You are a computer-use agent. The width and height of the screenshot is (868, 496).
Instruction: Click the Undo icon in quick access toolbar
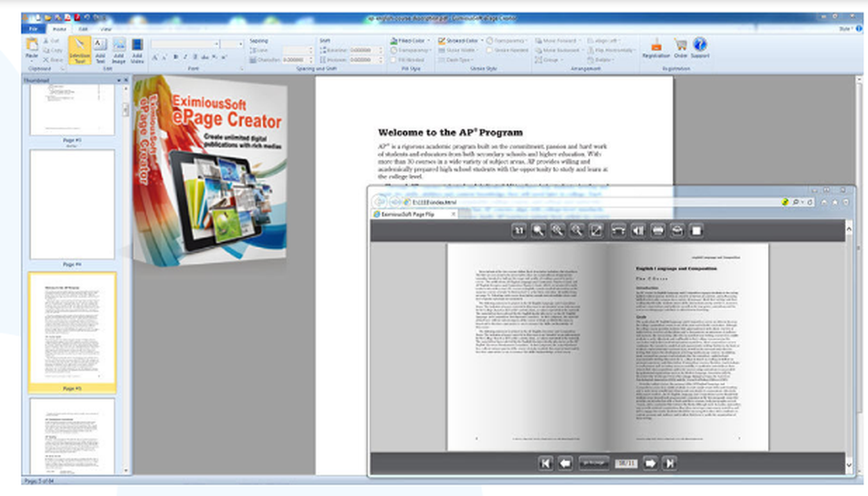[87, 17]
